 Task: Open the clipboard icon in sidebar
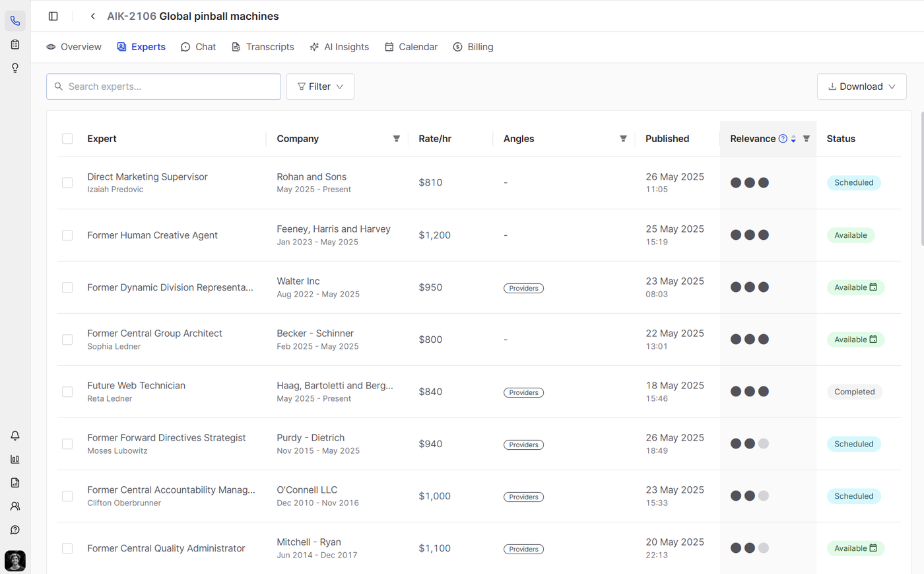click(15, 44)
